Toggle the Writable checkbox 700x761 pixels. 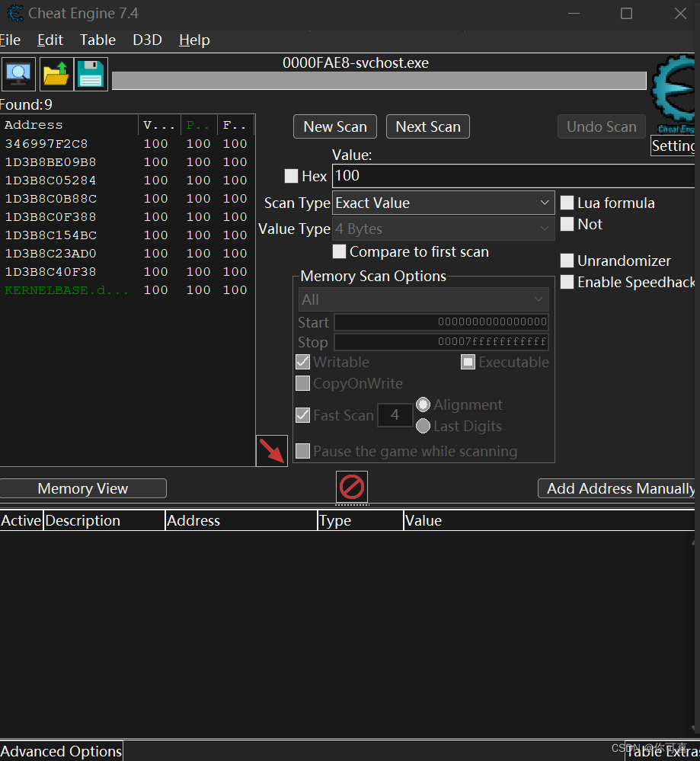pos(303,362)
